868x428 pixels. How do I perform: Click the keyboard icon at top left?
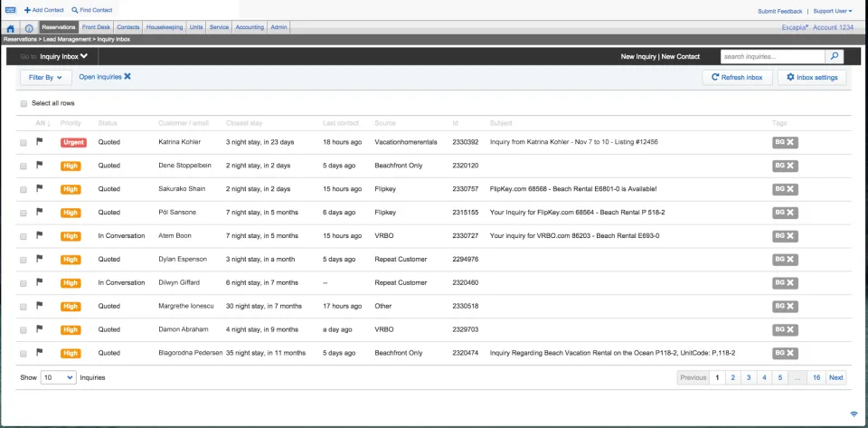11,10
